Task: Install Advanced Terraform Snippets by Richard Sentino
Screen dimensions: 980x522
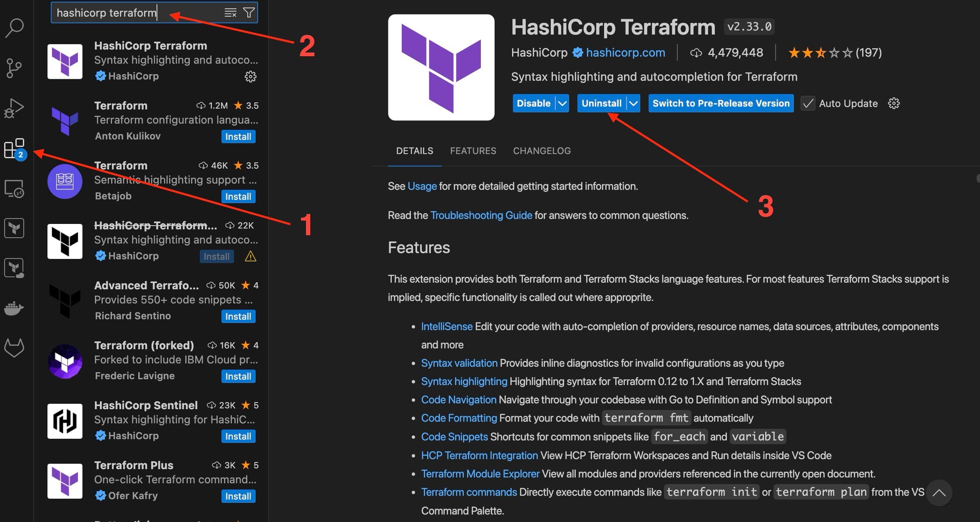Action: [238, 316]
